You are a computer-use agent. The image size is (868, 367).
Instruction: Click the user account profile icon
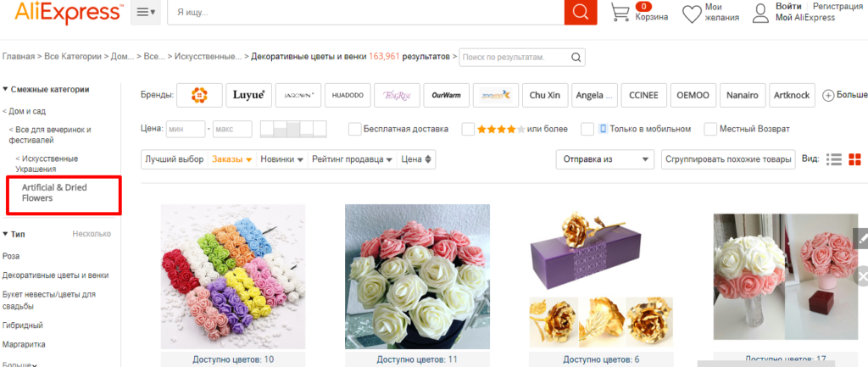(759, 13)
